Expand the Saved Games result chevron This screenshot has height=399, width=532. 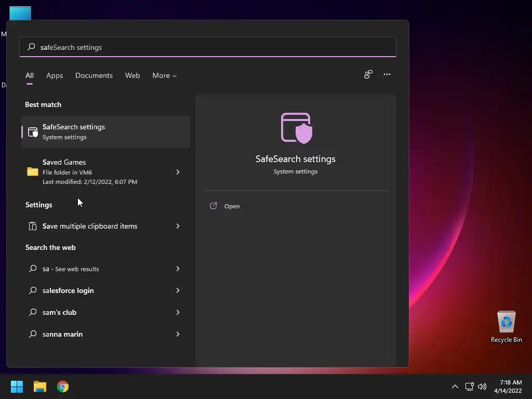coord(178,172)
